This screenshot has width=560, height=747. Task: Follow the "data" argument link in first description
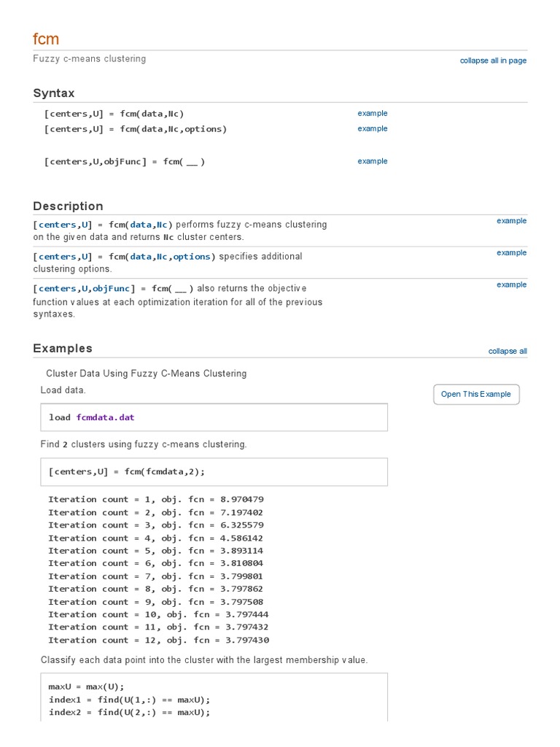pyautogui.click(x=141, y=225)
